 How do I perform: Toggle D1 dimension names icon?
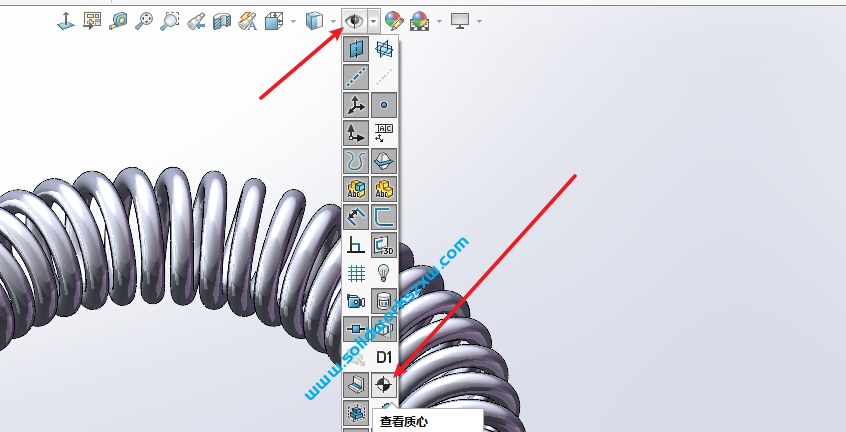pos(384,357)
